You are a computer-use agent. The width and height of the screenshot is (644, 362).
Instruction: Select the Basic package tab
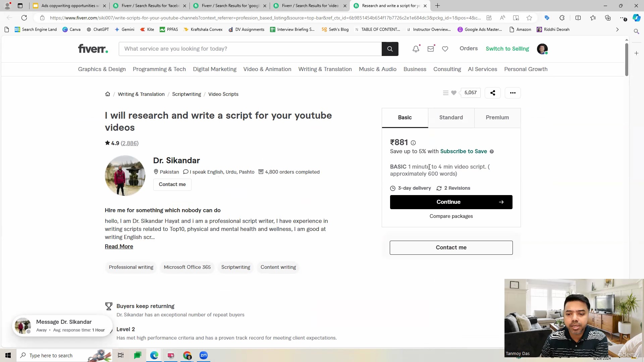405,118
